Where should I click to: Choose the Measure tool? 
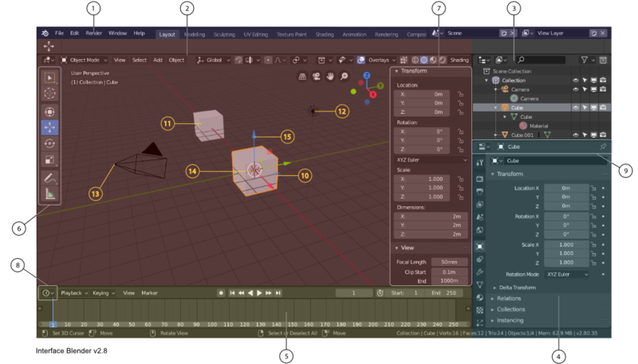49,194
